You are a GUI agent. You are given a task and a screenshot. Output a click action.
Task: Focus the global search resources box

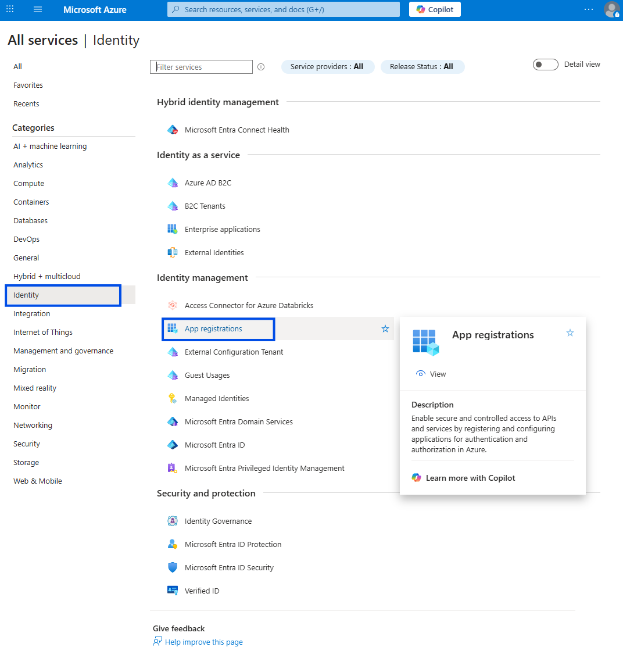[283, 9]
